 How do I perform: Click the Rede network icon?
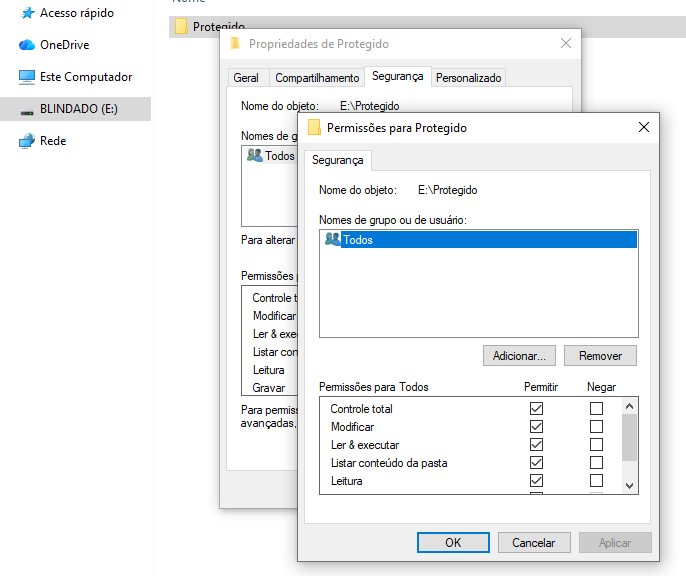pos(27,141)
